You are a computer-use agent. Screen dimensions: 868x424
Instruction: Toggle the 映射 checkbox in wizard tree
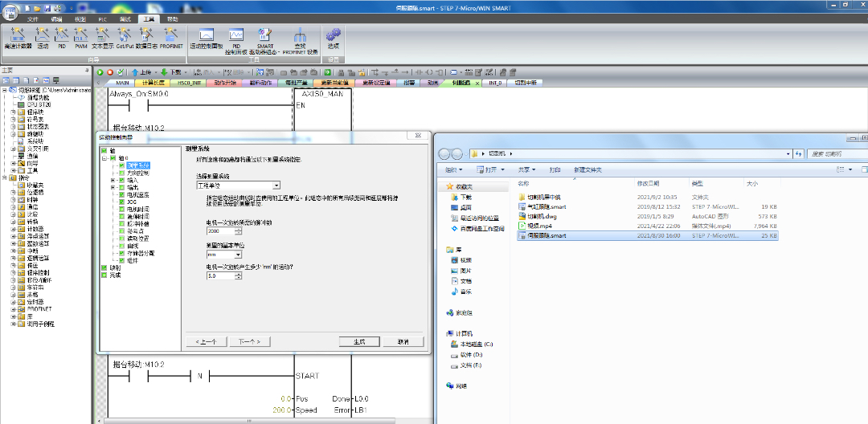coord(104,267)
